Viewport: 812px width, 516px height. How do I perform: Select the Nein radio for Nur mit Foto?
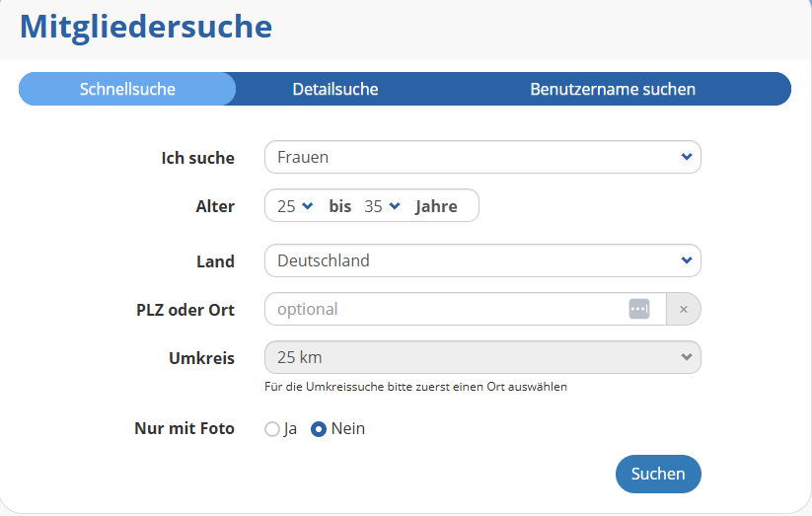coord(319,429)
